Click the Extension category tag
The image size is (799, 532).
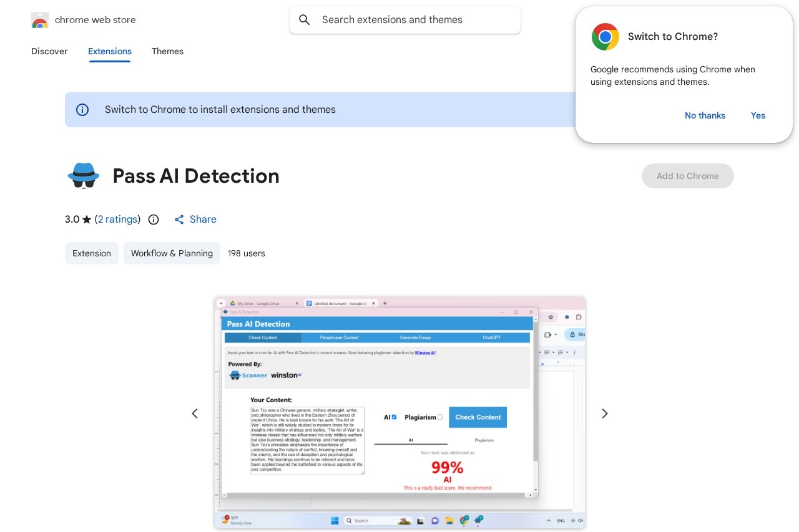coord(91,253)
